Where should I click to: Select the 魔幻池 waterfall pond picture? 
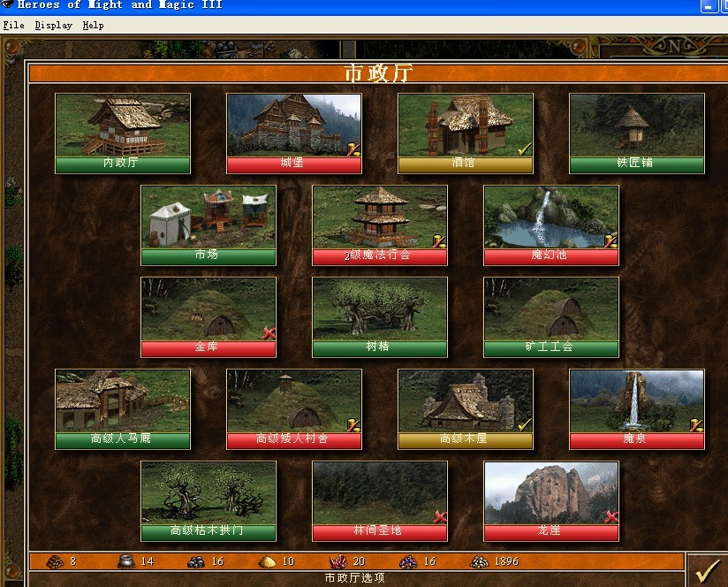coord(551,217)
